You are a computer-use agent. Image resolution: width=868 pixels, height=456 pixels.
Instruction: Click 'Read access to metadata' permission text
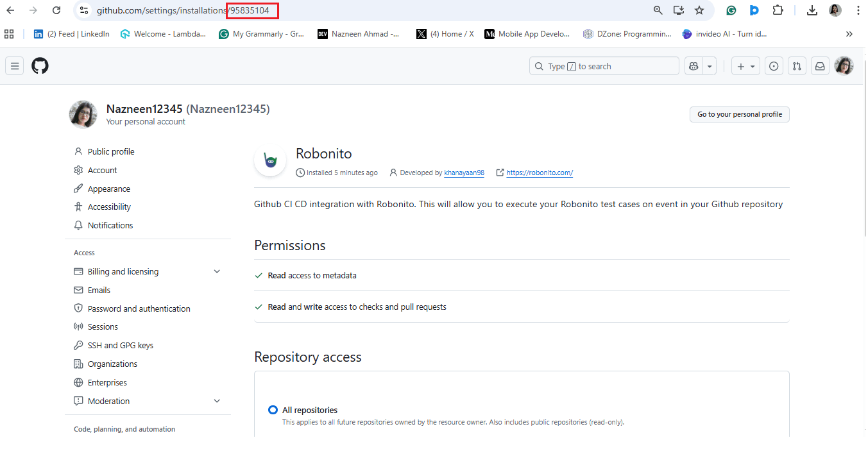pyautogui.click(x=312, y=276)
